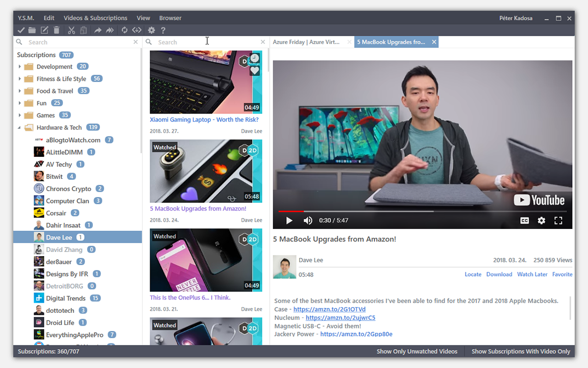Viewport: 588px width, 368px height.
Task: Click the checkmark toolbar icon
Action: pyautogui.click(x=21, y=30)
